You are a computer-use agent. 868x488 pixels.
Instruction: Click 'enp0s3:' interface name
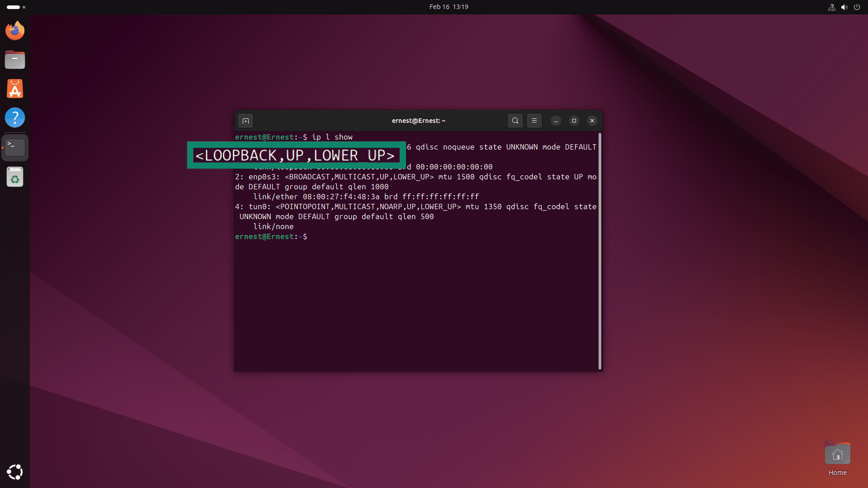264,177
